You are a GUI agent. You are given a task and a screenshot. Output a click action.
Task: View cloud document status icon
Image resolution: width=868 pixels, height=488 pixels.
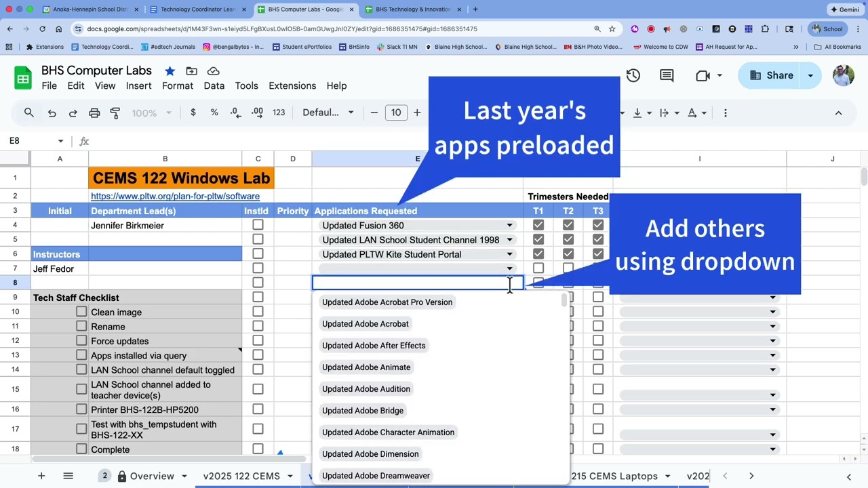213,71
